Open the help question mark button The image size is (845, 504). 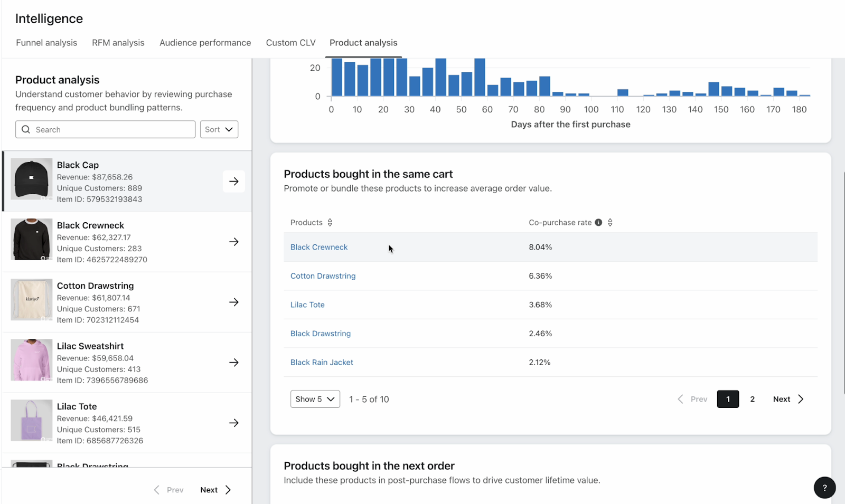click(824, 488)
